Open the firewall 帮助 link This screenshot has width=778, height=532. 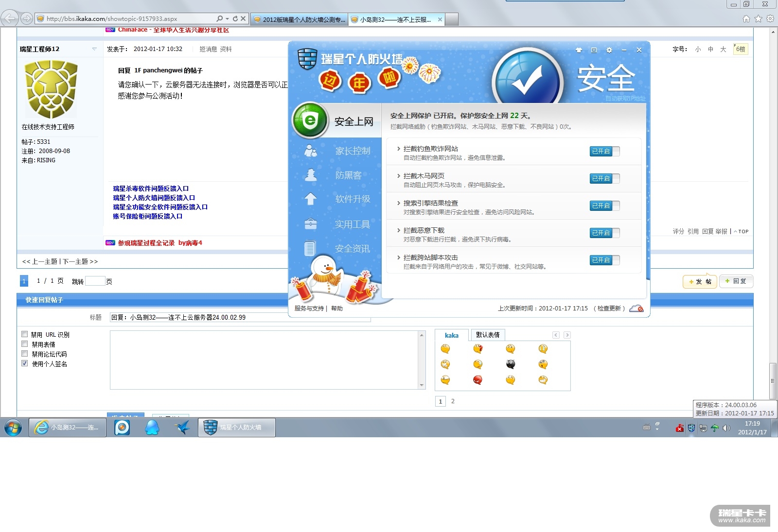337,309
